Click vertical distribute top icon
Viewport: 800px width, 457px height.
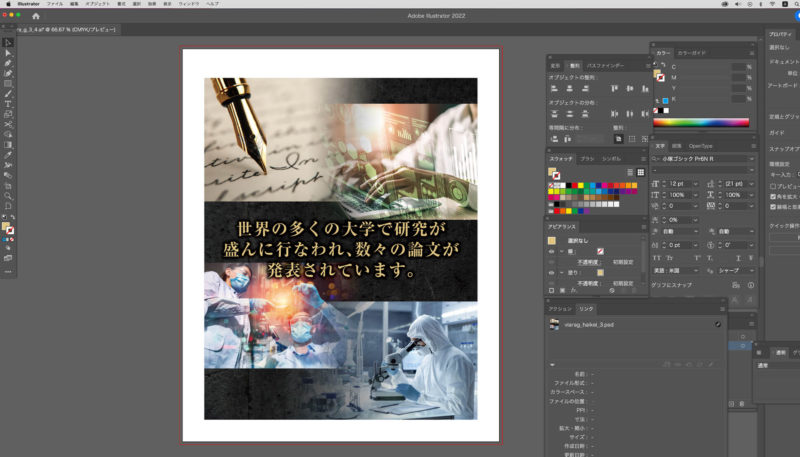click(555, 114)
